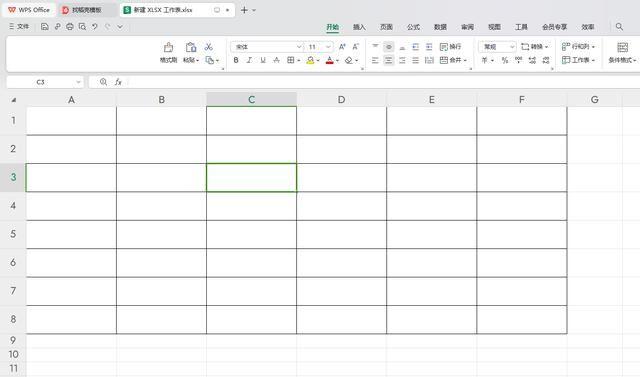Click the Save icon in quick toolbar

click(x=45, y=27)
